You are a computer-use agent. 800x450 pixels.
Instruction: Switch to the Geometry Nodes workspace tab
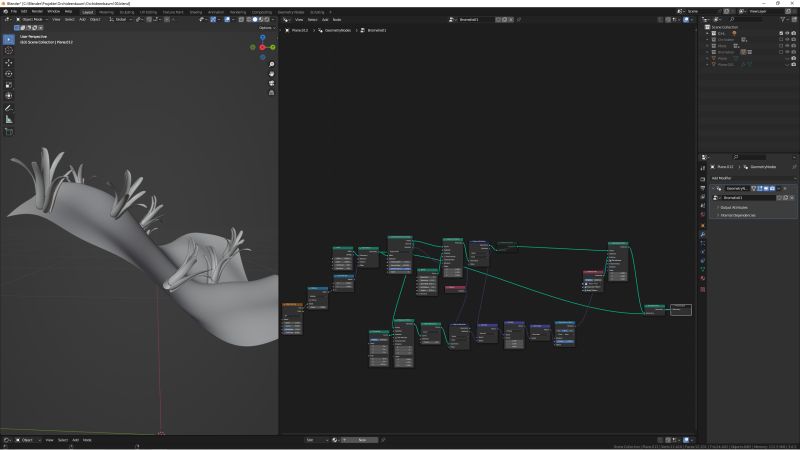pos(291,12)
